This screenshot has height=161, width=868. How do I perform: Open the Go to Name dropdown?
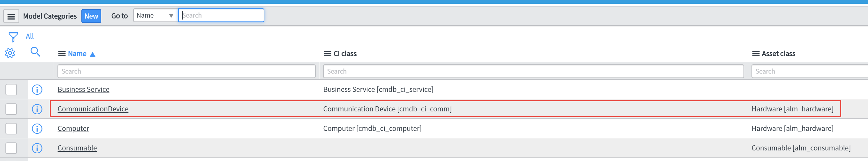pos(155,16)
